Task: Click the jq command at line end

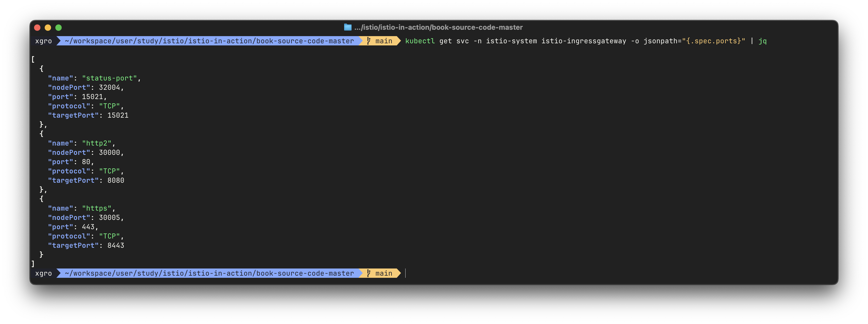Action: (762, 41)
